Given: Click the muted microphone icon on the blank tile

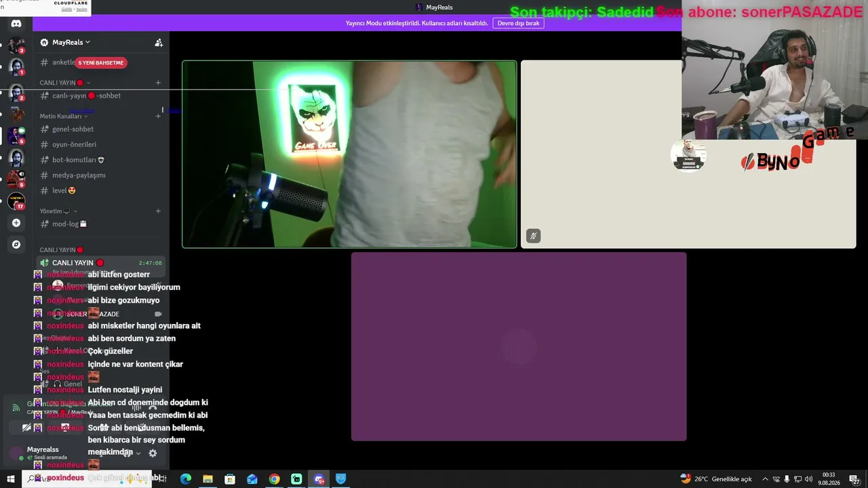Looking at the screenshot, I should click(x=534, y=236).
